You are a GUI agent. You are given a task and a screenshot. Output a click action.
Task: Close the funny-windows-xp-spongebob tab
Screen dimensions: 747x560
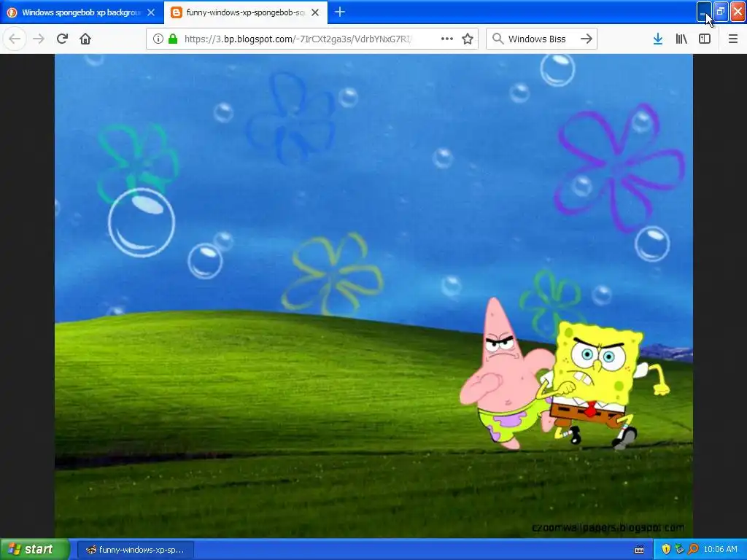(315, 12)
